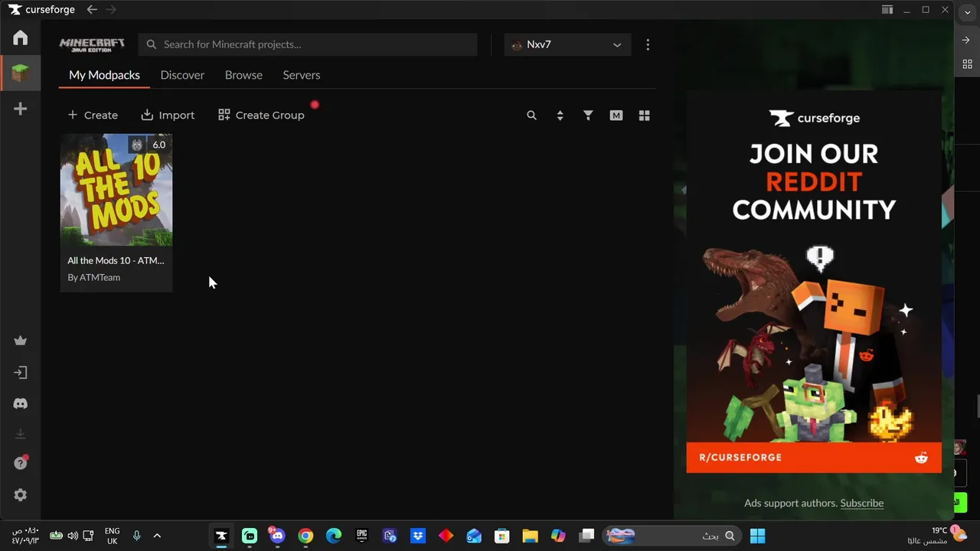The width and height of the screenshot is (980, 551).
Task: Click the By ATMTeam author text
Action: 94,277
